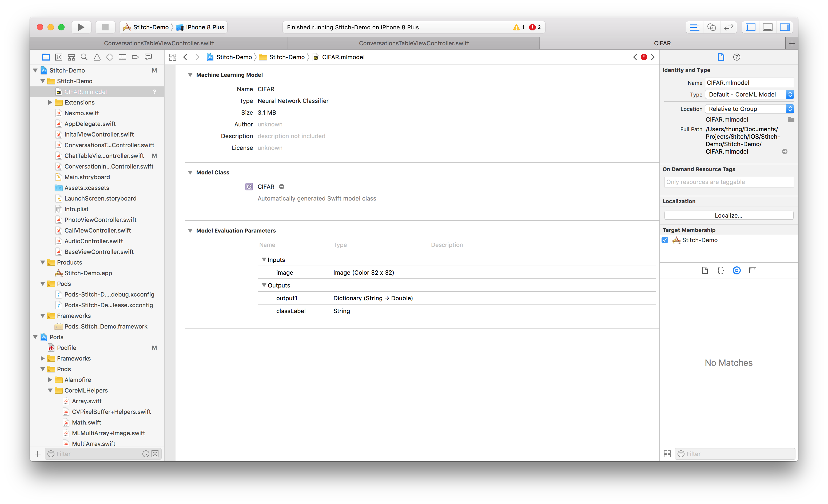Choose file location with folder icon
828x504 pixels.
[791, 120]
